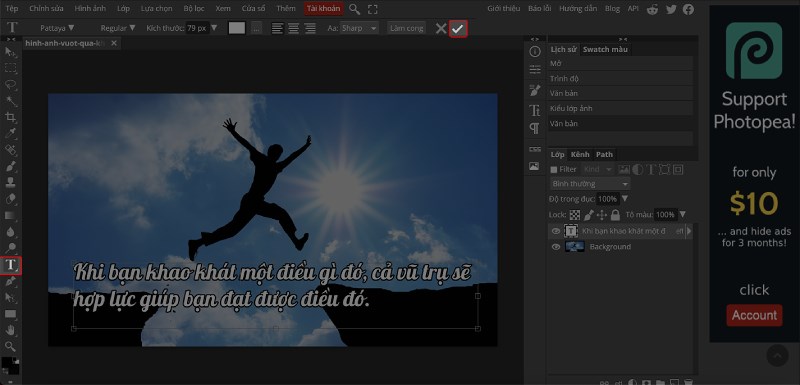Open the Bộ lọc menu

pos(194,9)
